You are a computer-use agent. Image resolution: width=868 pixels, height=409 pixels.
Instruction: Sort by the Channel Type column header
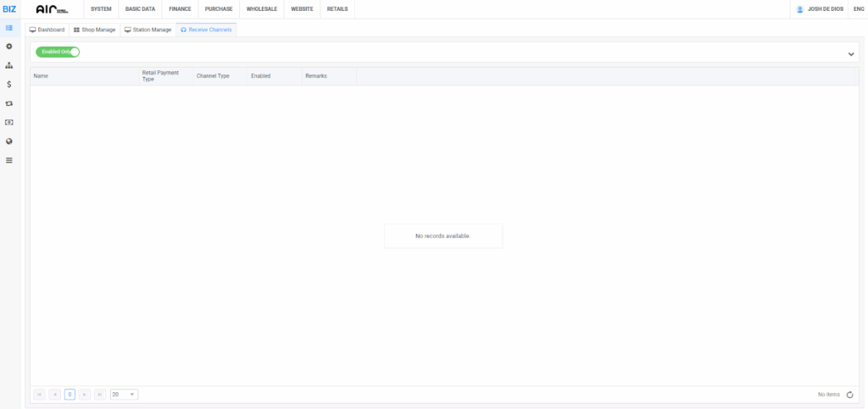tap(213, 76)
